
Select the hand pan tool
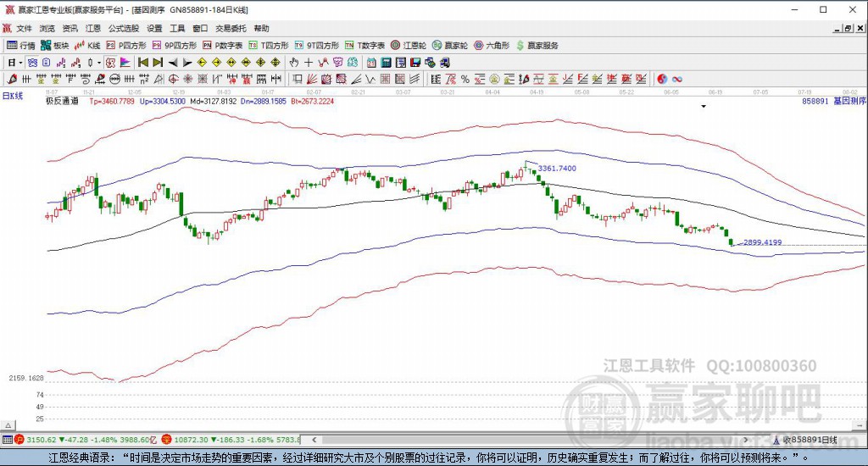click(294, 63)
